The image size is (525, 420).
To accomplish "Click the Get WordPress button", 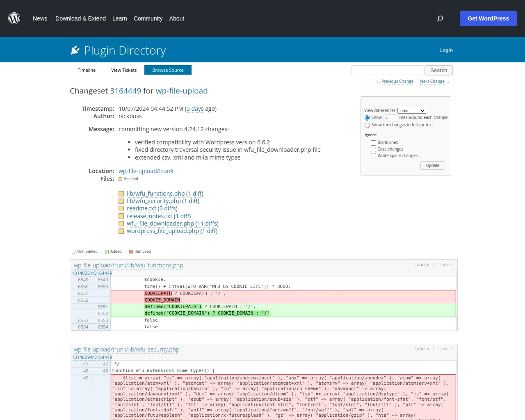I will 488,18.
